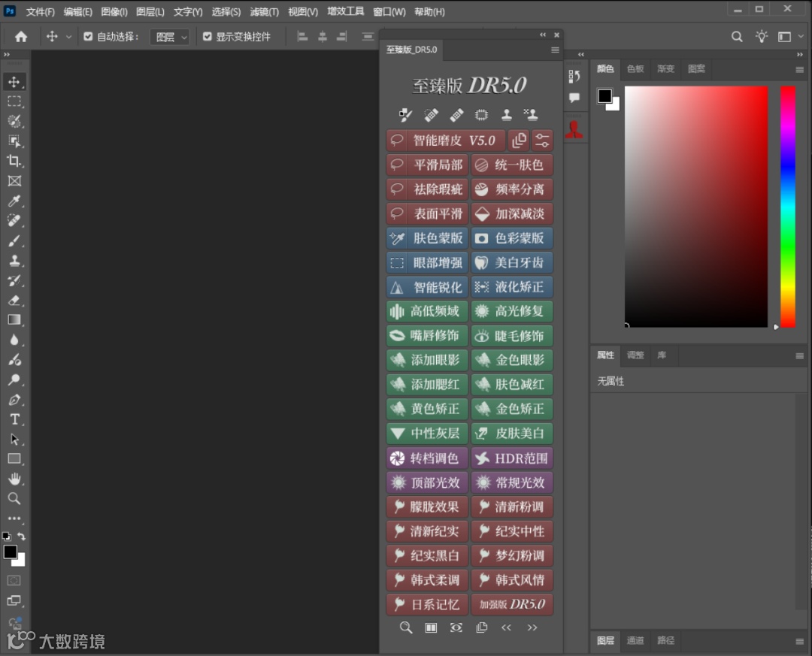This screenshot has width=812, height=656.
Task: Toggle the 自动选择 checkbox
Action: point(88,36)
